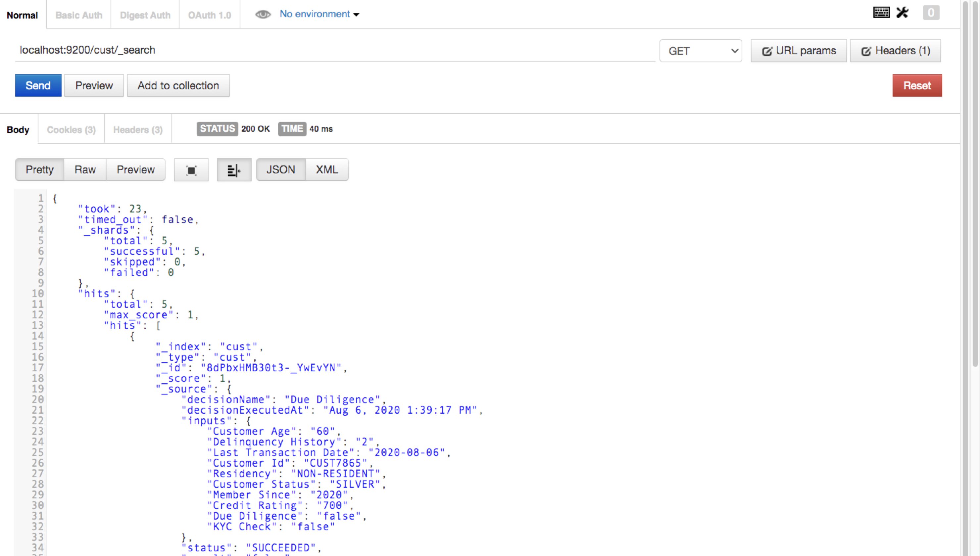Toggle line wrap icon button
The height and width of the screenshot is (556, 980).
point(234,170)
